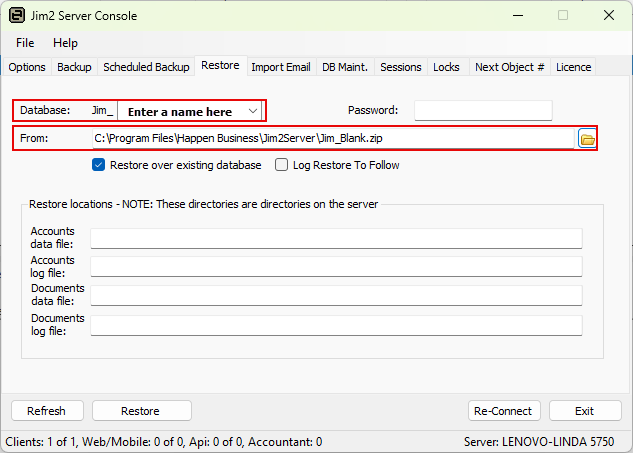This screenshot has width=633, height=453.
Task: Click the Restore button at bottom
Action: pyautogui.click(x=140, y=411)
